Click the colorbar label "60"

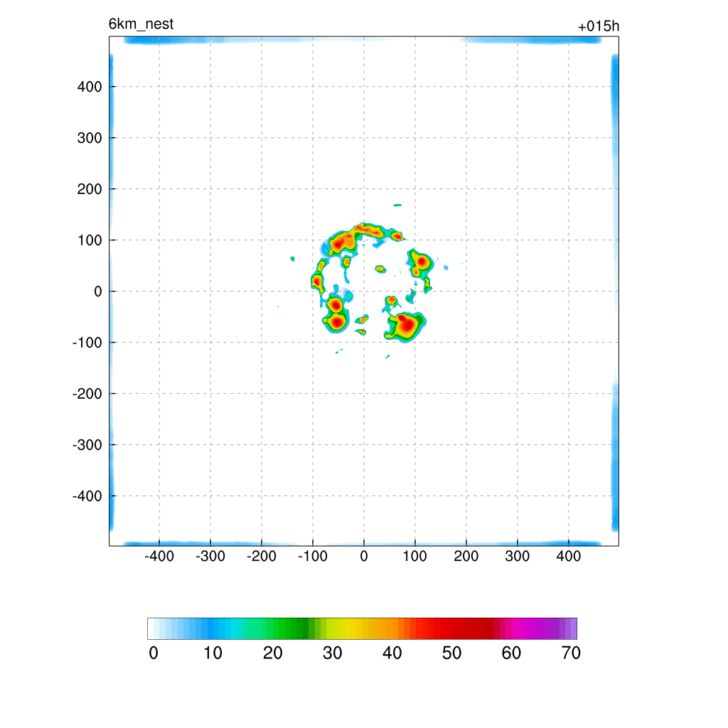tap(511, 653)
